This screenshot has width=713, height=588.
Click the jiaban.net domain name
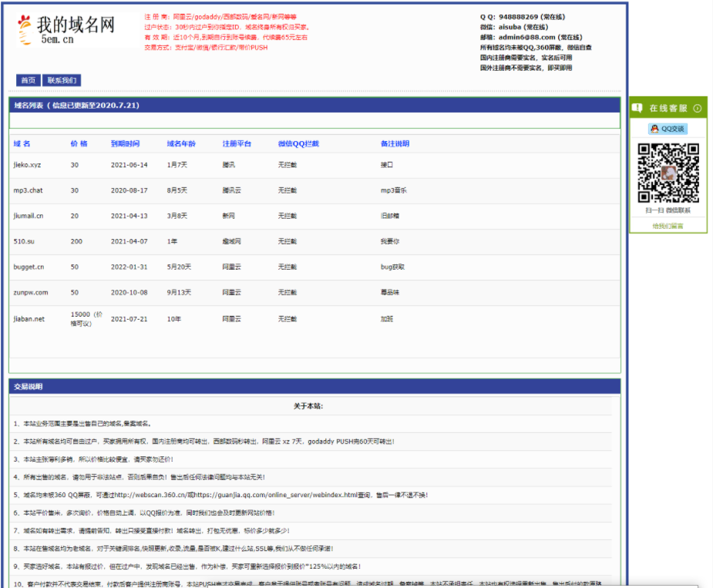[x=29, y=318]
